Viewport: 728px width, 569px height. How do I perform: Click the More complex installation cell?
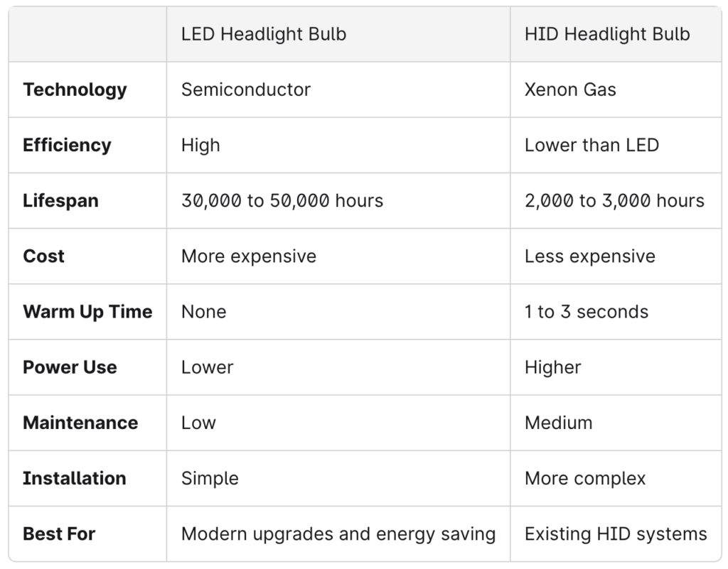[585, 478]
